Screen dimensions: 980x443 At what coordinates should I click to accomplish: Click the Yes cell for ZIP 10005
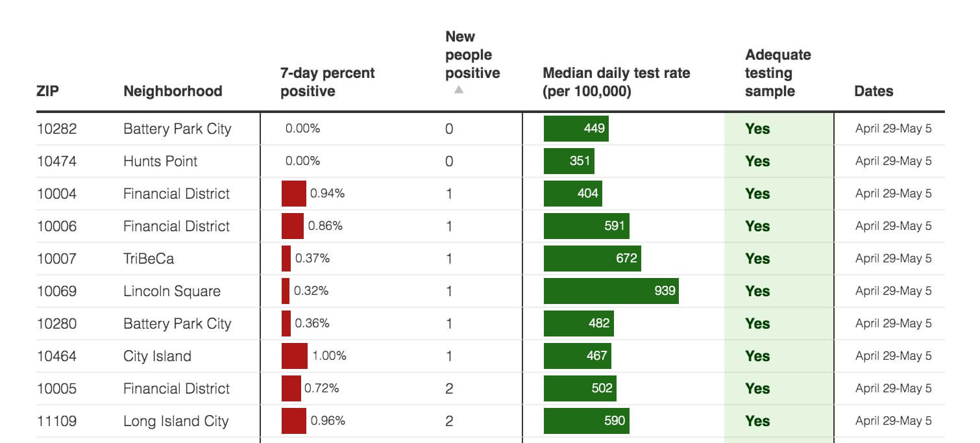pyautogui.click(x=757, y=388)
